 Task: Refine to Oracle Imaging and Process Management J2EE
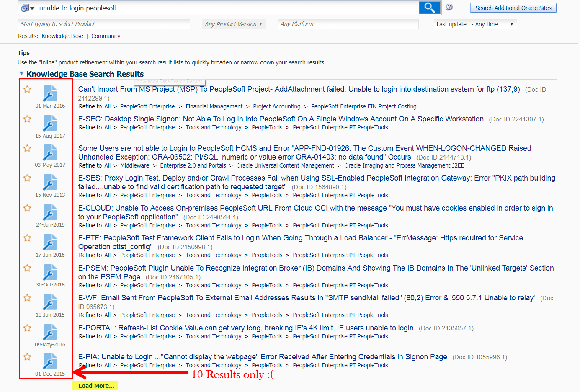tap(404, 165)
